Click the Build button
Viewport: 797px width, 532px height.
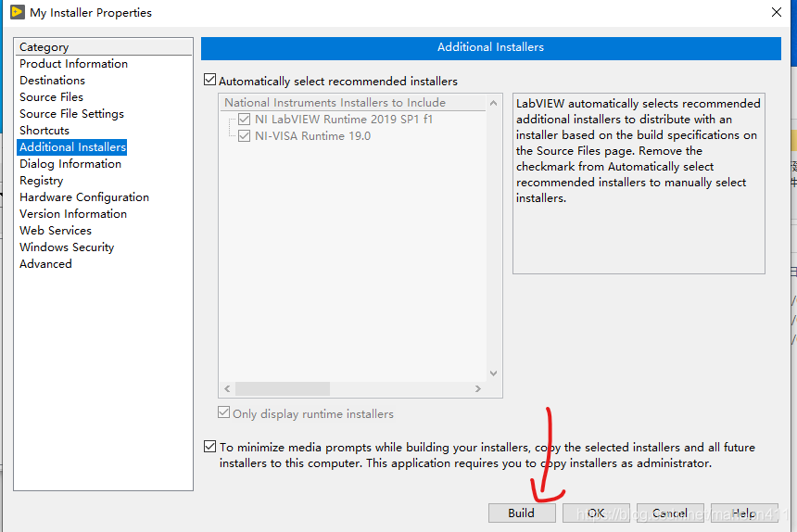[522, 513]
